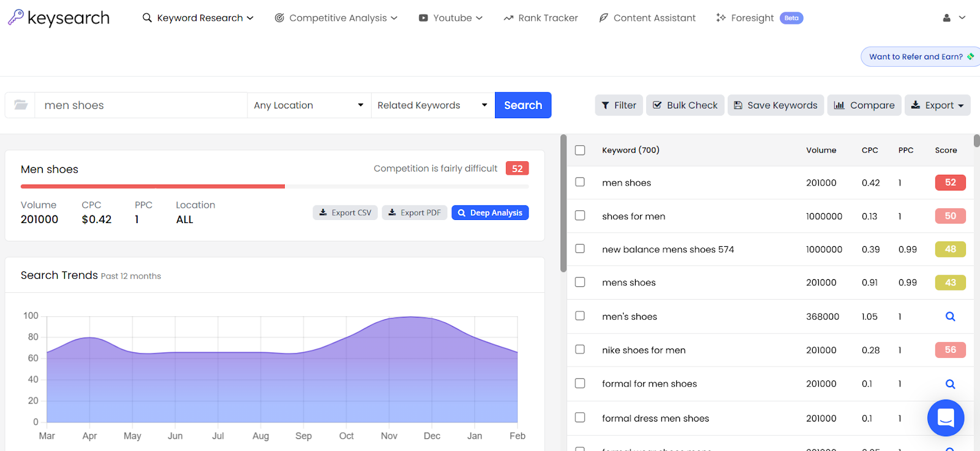Click the folder icon beside search box
Screen dimensions: 980x451
pyautogui.click(x=21, y=105)
